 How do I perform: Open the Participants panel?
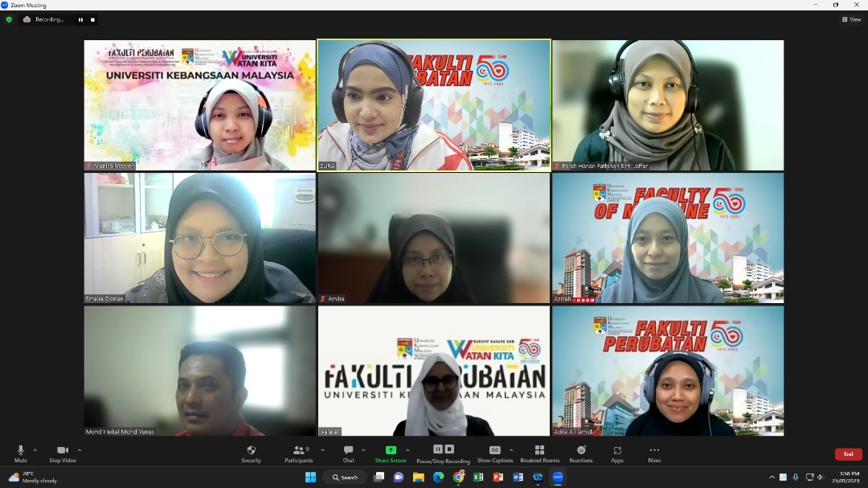(x=299, y=452)
